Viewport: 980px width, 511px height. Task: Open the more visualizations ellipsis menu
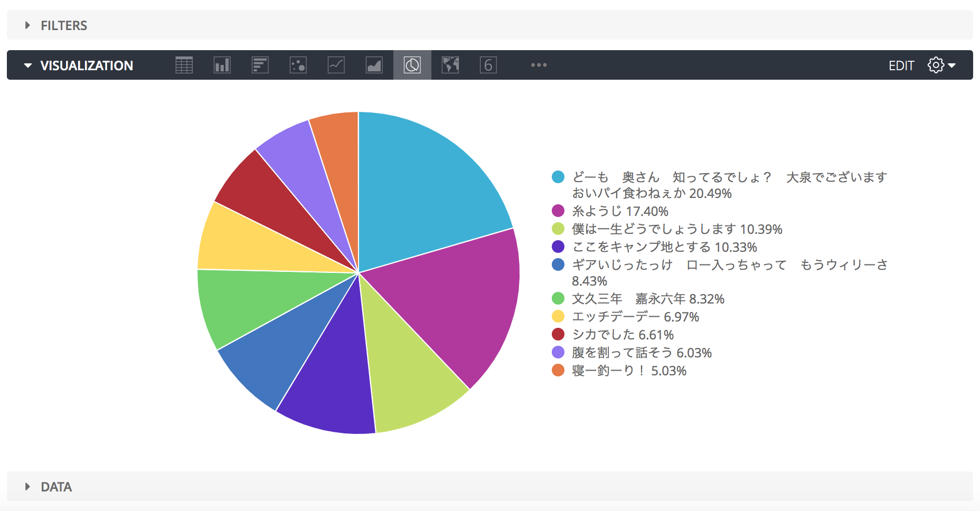point(538,64)
